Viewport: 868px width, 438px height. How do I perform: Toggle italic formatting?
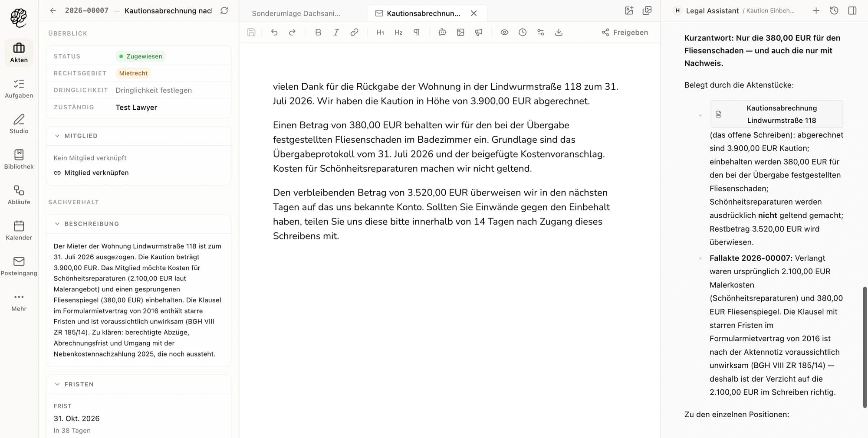(x=336, y=32)
